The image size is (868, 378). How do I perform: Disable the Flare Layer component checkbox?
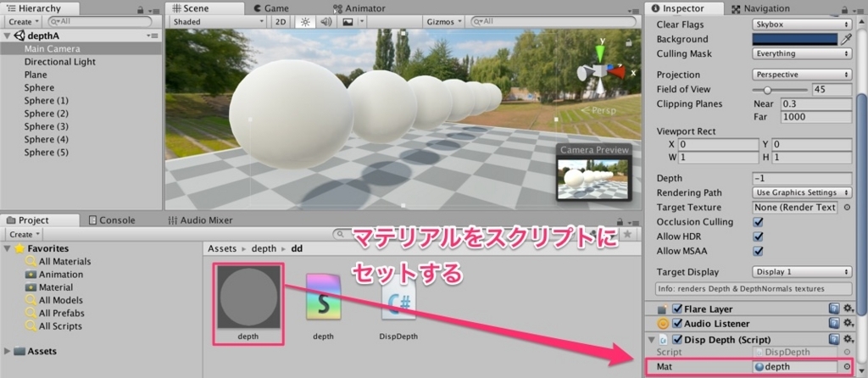(x=676, y=309)
